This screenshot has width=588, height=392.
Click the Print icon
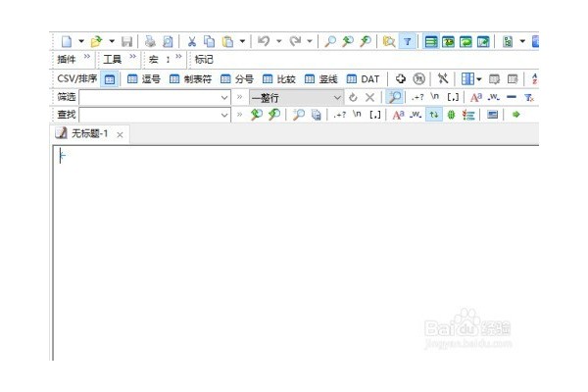[150, 41]
